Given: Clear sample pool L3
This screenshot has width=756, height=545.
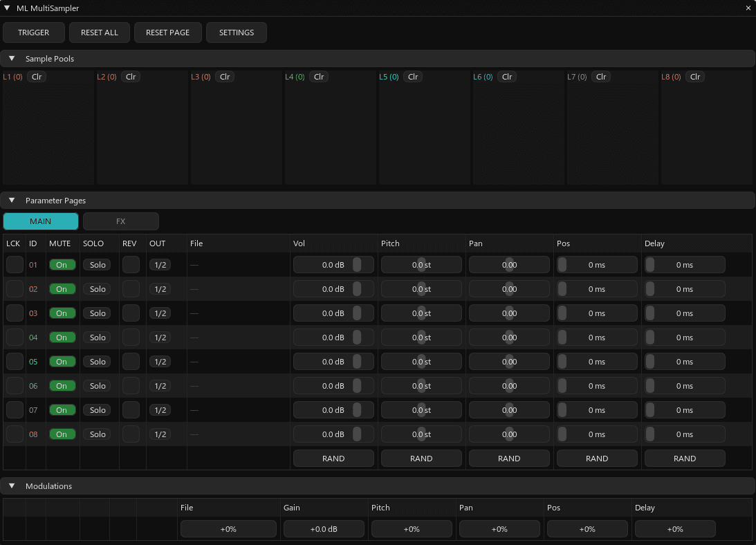Looking at the screenshot, I should click(x=225, y=77).
